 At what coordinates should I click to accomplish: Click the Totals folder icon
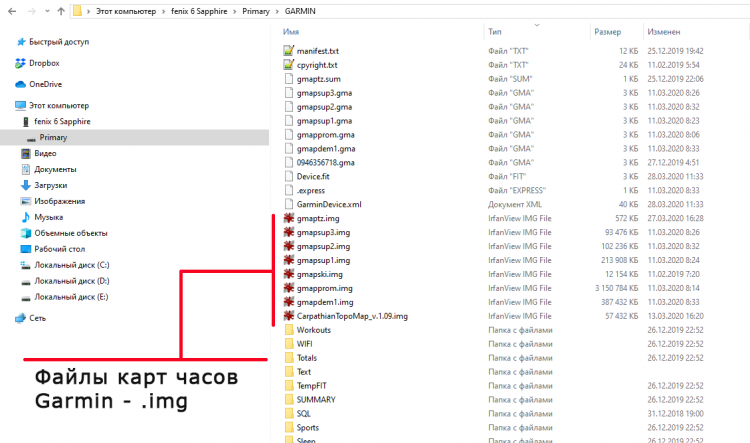pos(288,357)
